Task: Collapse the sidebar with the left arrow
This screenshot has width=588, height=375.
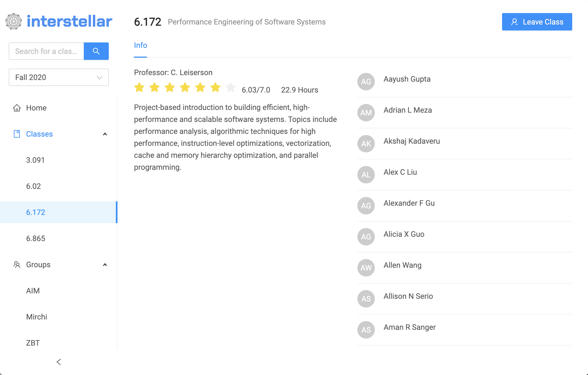Action: pyautogui.click(x=59, y=362)
